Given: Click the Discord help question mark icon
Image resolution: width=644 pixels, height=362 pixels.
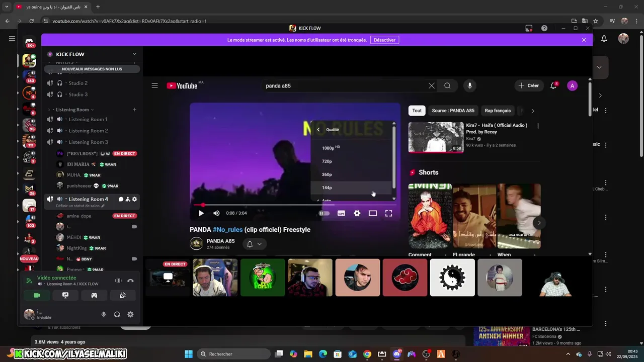Looking at the screenshot, I should pos(544,28).
